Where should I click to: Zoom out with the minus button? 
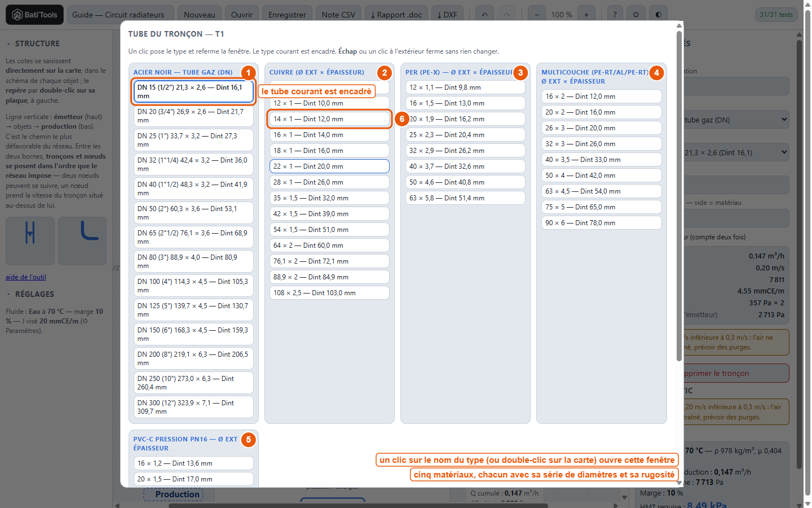[x=537, y=15]
